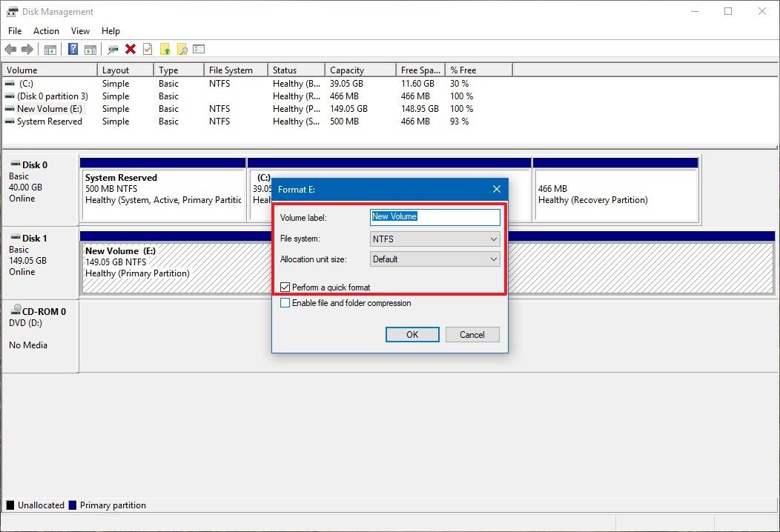Select the Volume label text field

434,216
